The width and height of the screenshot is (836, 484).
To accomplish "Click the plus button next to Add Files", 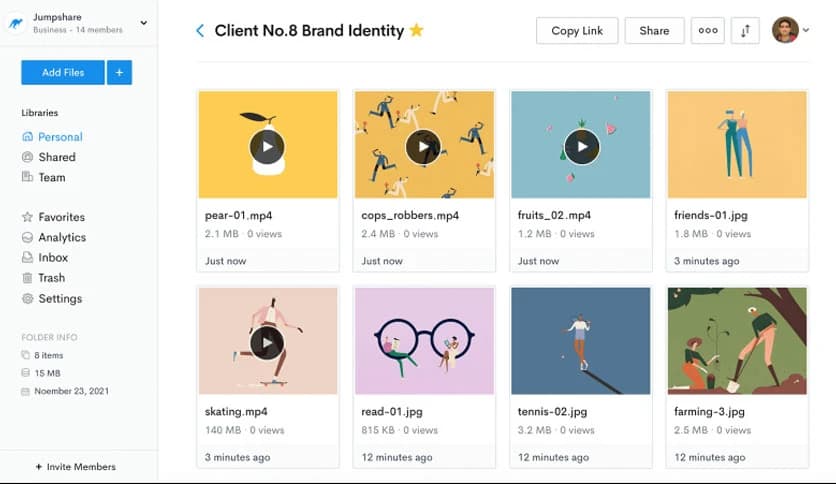I will [119, 72].
